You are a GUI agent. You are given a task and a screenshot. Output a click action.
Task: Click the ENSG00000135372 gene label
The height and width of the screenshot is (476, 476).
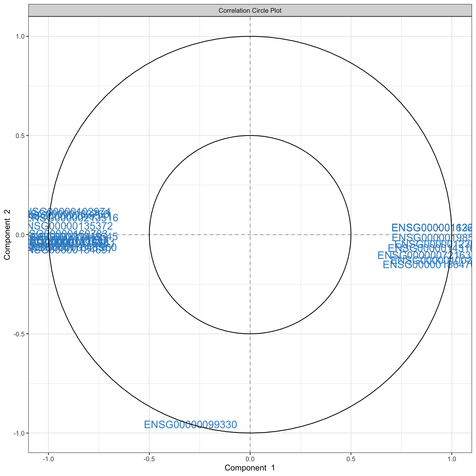(71, 226)
